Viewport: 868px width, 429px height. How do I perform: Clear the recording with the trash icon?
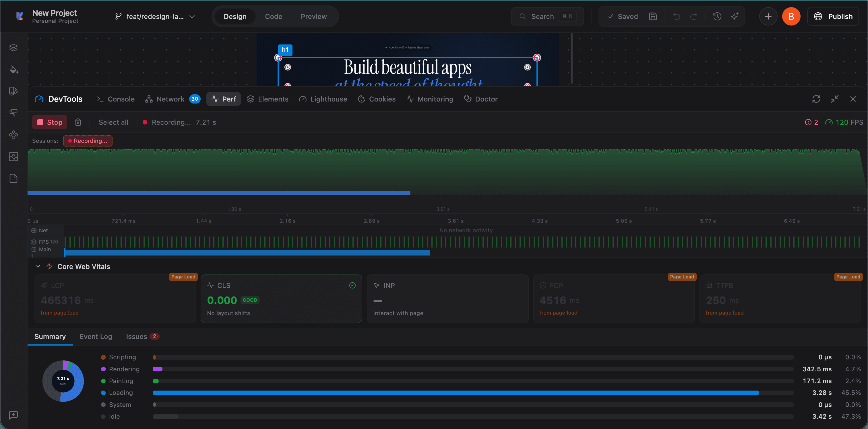click(78, 122)
